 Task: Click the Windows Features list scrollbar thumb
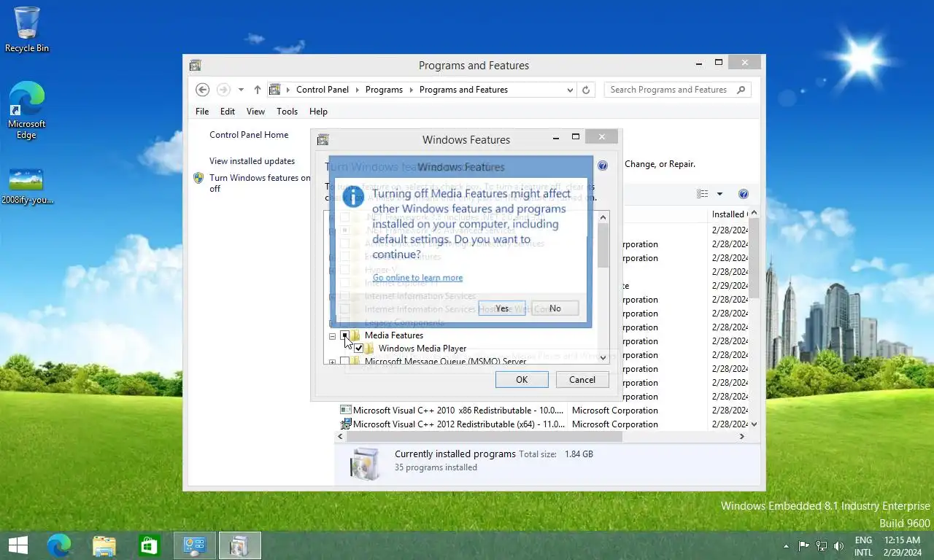(603, 245)
